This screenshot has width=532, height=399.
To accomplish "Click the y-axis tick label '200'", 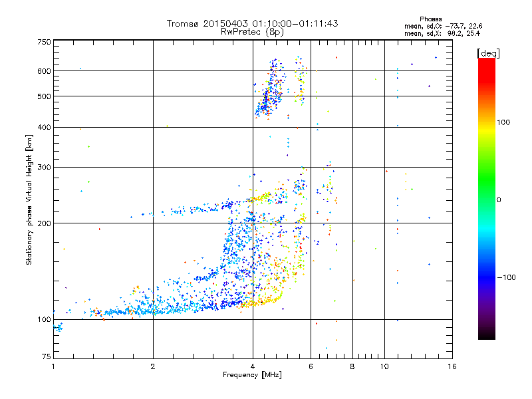I will click(x=45, y=223).
